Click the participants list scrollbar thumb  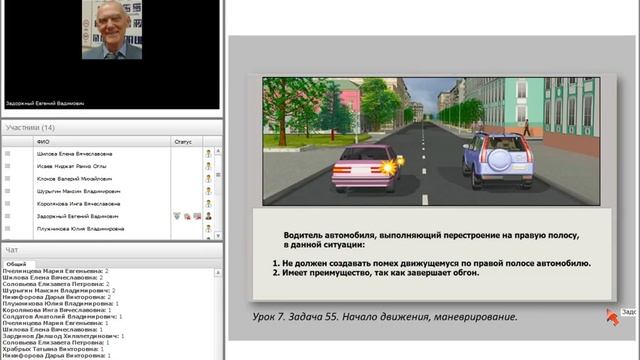[x=218, y=175]
